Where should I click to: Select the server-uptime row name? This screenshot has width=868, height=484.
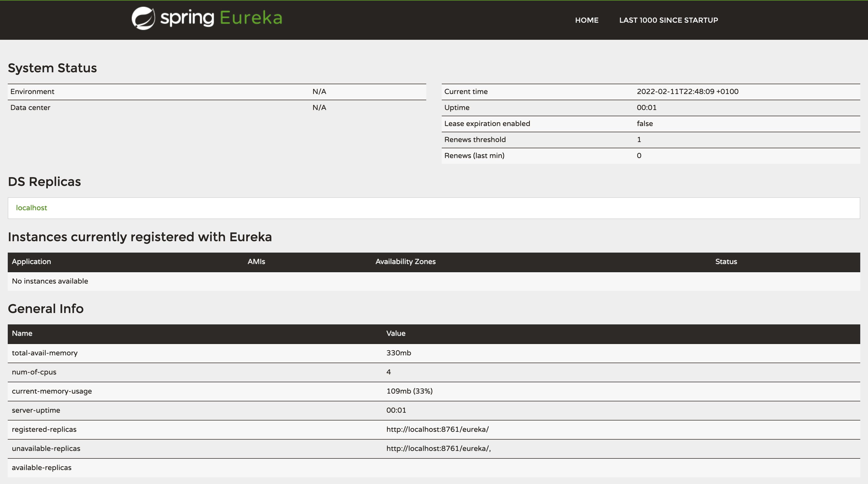pos(36,411)
